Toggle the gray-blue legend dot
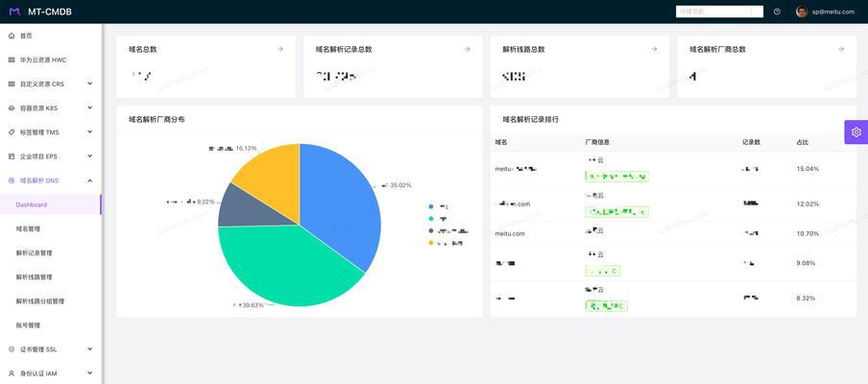Image resolution: width=868 pixels, height=384 pixels. click(431, 230)
